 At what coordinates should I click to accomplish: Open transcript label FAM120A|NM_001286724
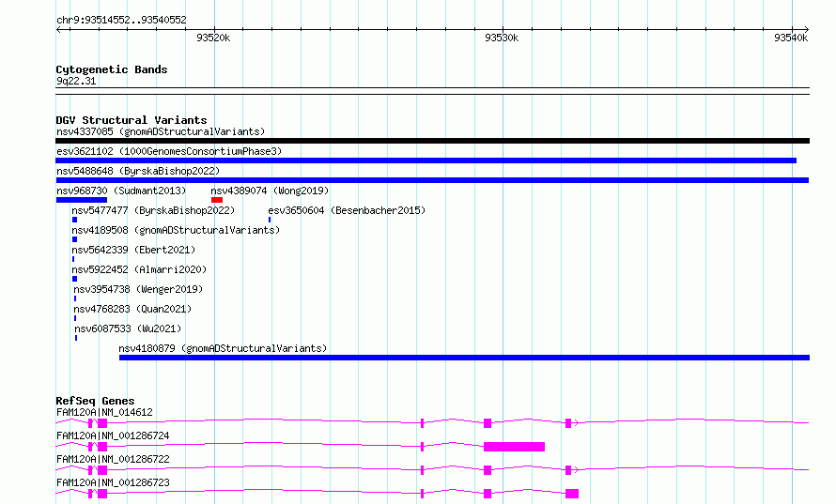[113, 435]
